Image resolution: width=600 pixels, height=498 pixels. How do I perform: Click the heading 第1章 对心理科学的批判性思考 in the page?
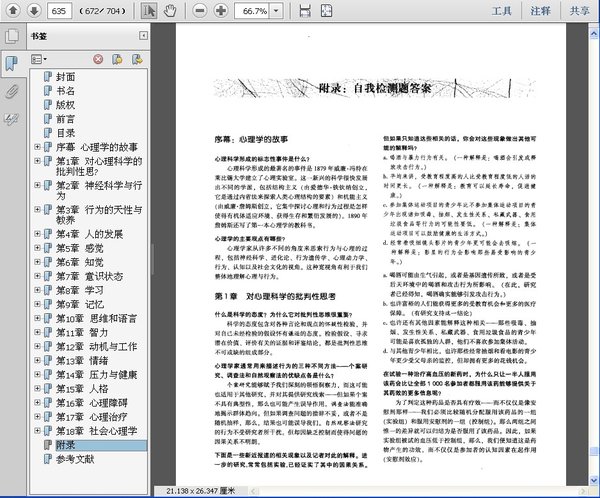275,296
